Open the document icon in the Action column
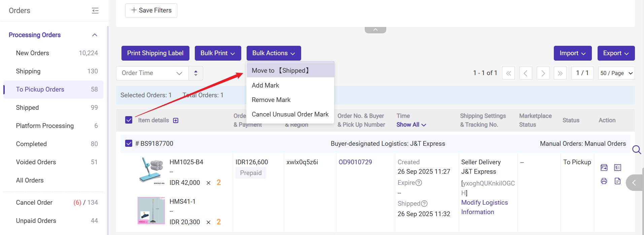The height and width of the screenshot is (235, 644). pyautogui.click(x=617, y=181)
